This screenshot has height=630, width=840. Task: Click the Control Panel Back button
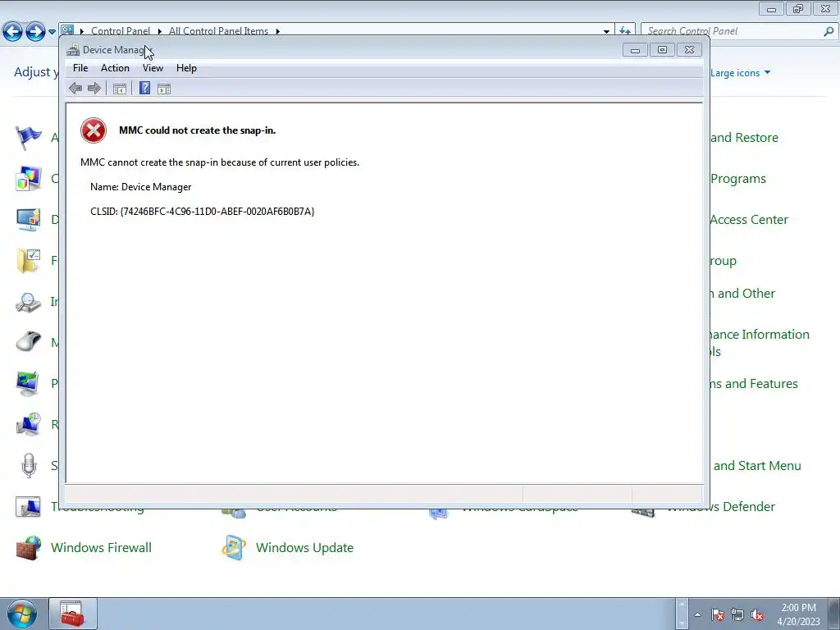click(x=12, y=32)
